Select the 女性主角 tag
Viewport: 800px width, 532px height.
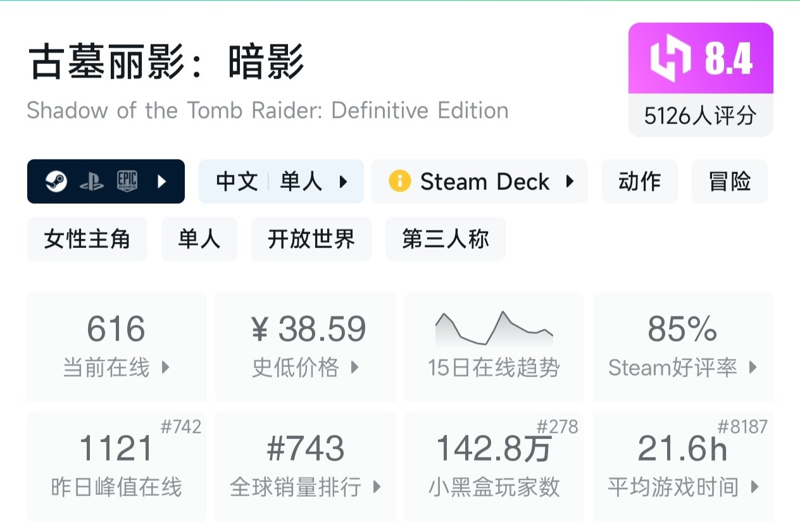click(87, 239)
